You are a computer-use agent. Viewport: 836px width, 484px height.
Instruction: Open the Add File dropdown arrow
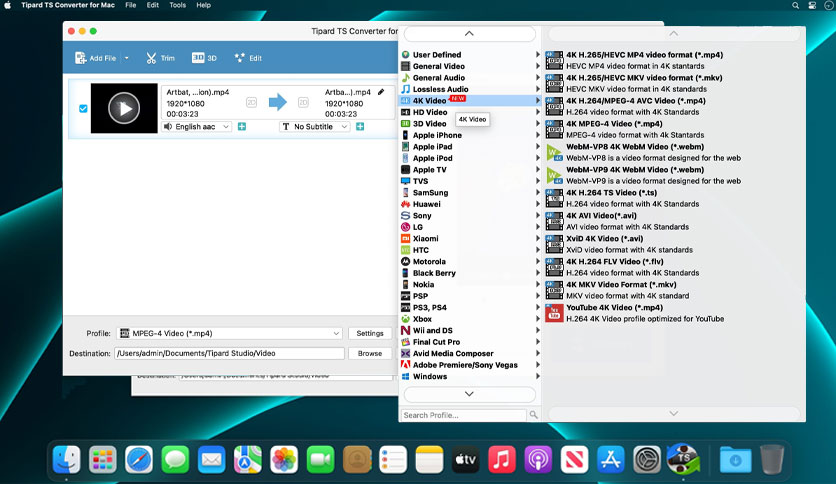(x=126, y=58)
